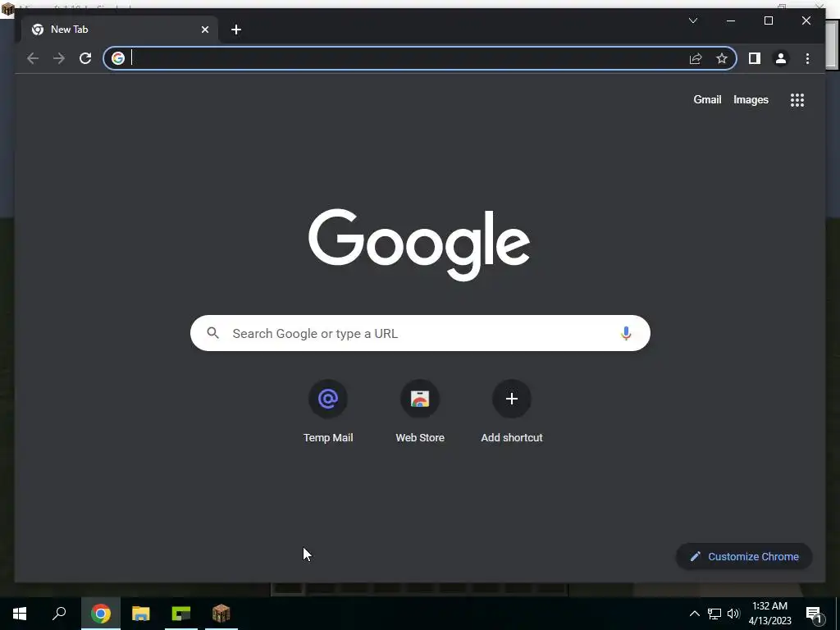The height and width of the screenshot is (630, 840).
Task: Click the Customize Chrome button
Action: tap(744, 557)
